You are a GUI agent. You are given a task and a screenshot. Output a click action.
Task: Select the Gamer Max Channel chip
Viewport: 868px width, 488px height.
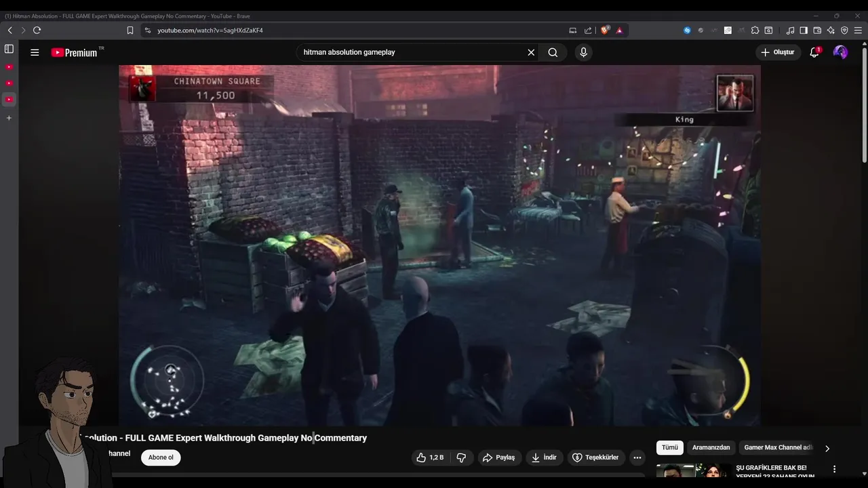point(776,447)
